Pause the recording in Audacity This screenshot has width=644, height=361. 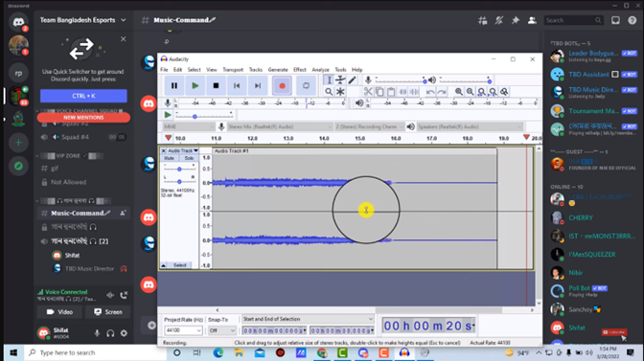[174, 86]
